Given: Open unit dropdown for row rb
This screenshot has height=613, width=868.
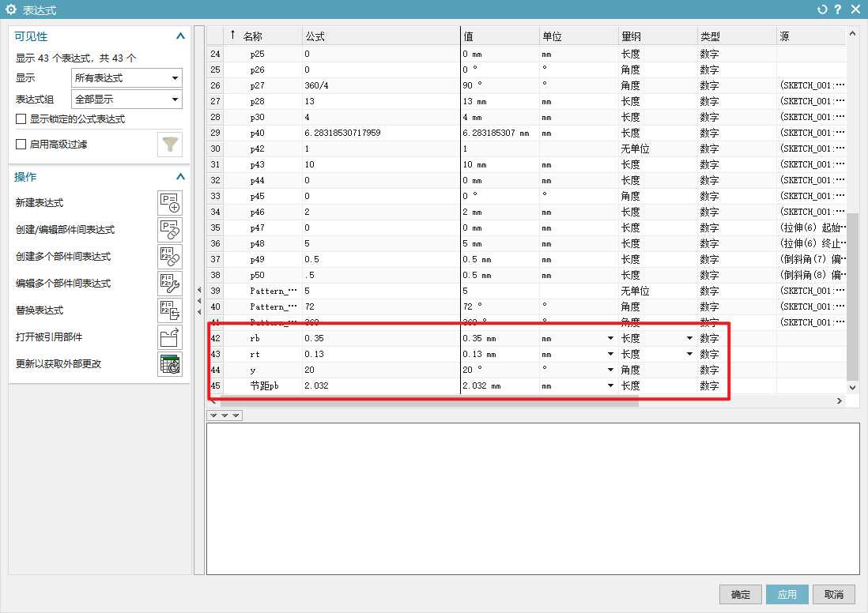Looking at the screenshot, I should pyautogui.click(x=610, y=338).
